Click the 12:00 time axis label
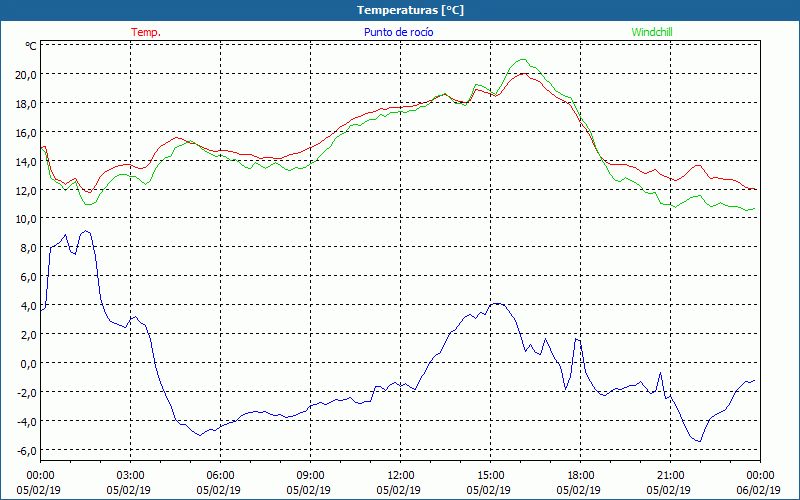 click(x=401, y=476)
